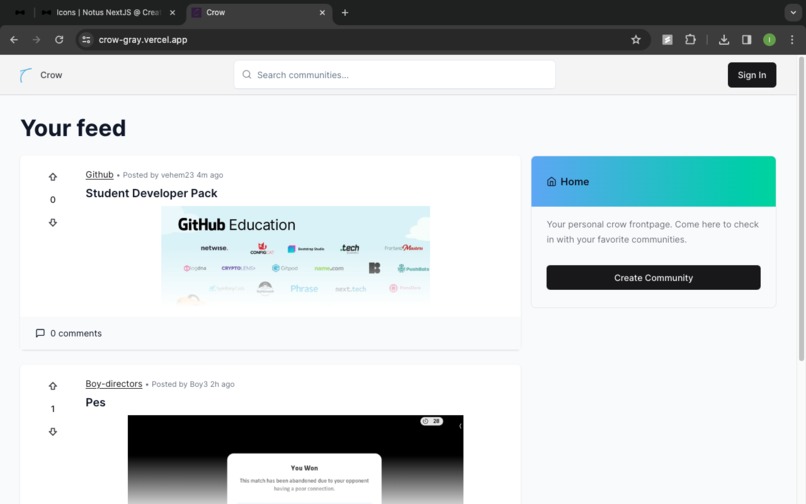This screenshot has height=504, width=806.
Task: Bookmark this page with star icon
Action: pos(636,40)
